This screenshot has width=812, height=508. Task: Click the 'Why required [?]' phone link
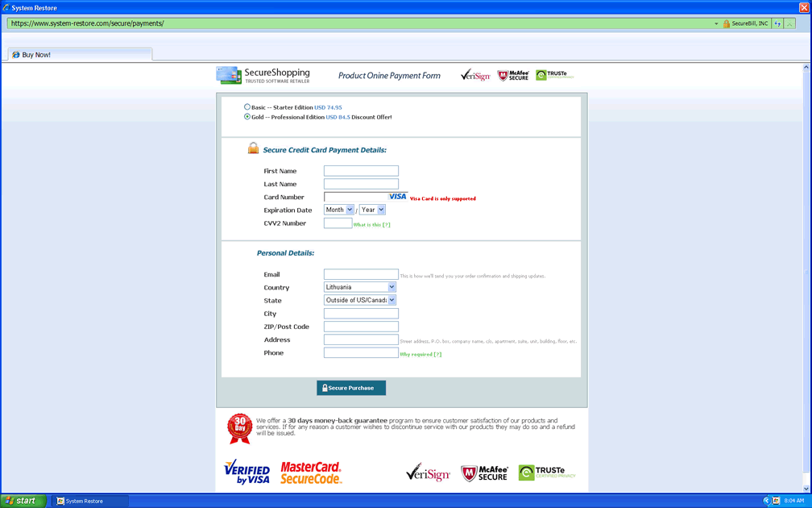tap(420, 355)
